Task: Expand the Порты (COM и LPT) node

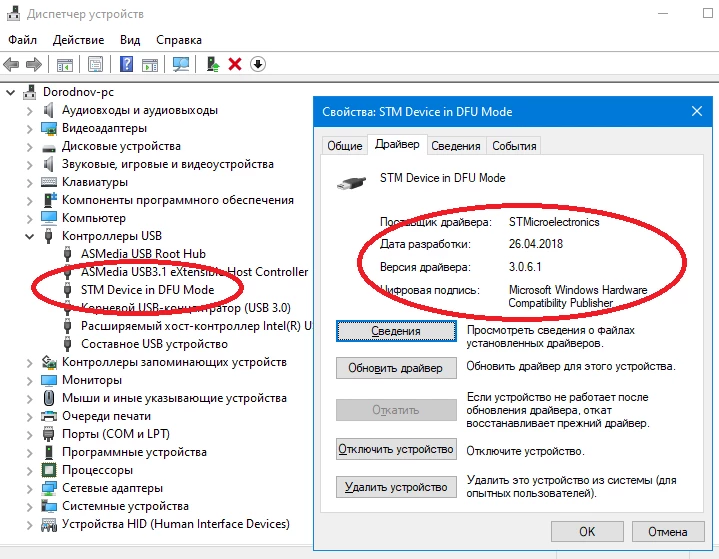Action: point(29,435)
